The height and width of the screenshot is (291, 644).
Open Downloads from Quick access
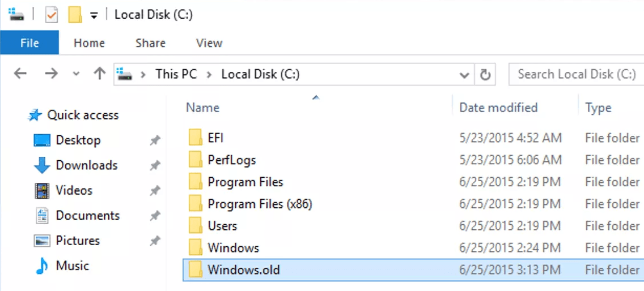(86, 165)
